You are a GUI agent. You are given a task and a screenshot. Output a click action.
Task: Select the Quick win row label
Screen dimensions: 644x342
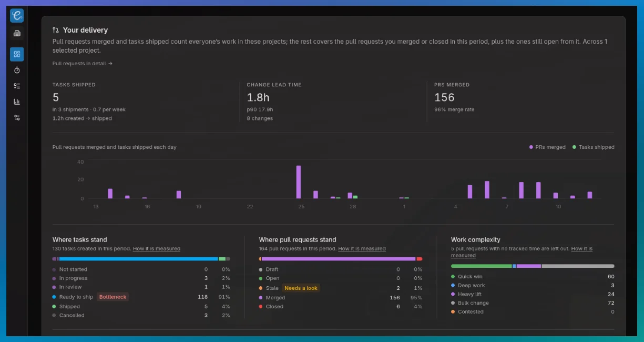470,277
